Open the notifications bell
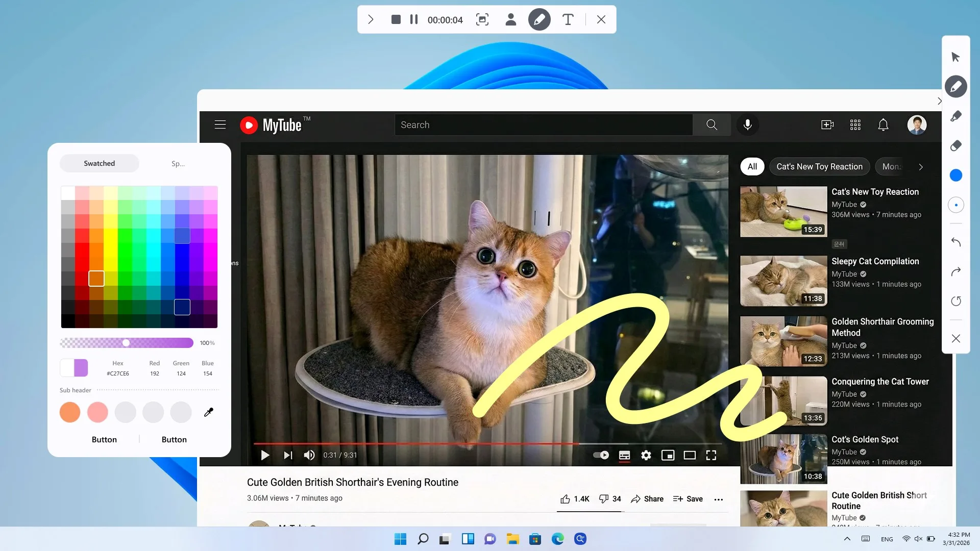This screenshot has height=551, width=980. pyautogui.click(x=883, y=124)
